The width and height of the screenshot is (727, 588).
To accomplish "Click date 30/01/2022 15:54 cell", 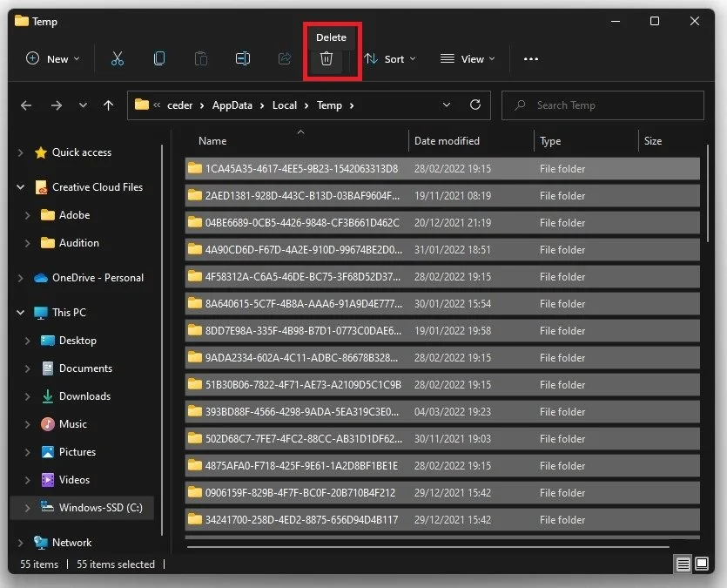I will click(453, 304).
